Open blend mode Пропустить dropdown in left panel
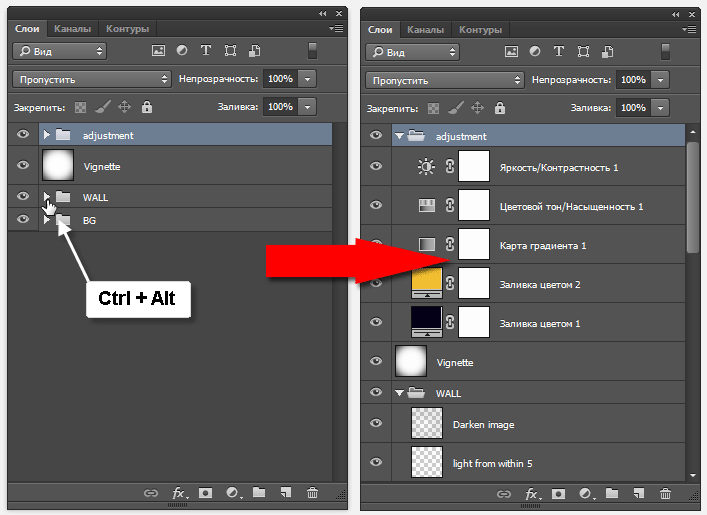 (x=92, y=79)
